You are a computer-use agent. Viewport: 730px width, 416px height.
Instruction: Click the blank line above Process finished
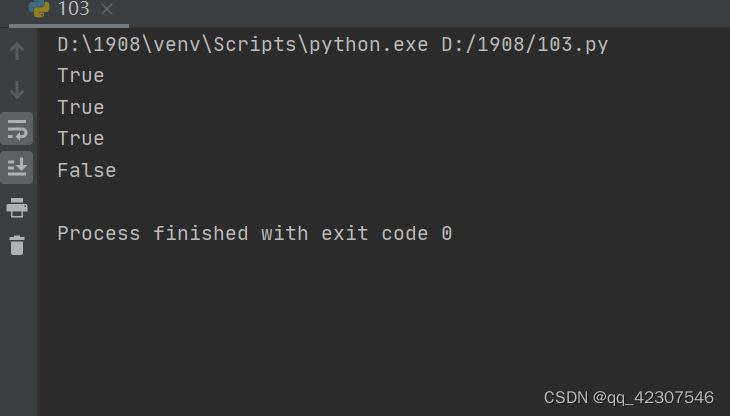click(382, 202)
